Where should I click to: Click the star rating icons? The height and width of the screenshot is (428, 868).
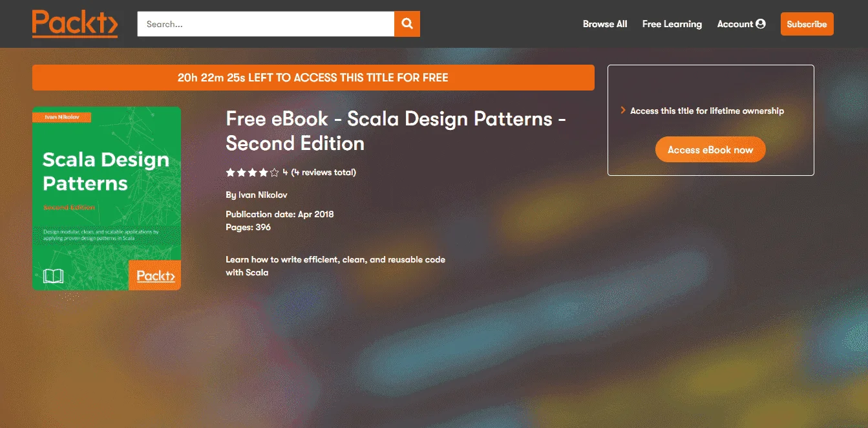[x=252, y=173]
